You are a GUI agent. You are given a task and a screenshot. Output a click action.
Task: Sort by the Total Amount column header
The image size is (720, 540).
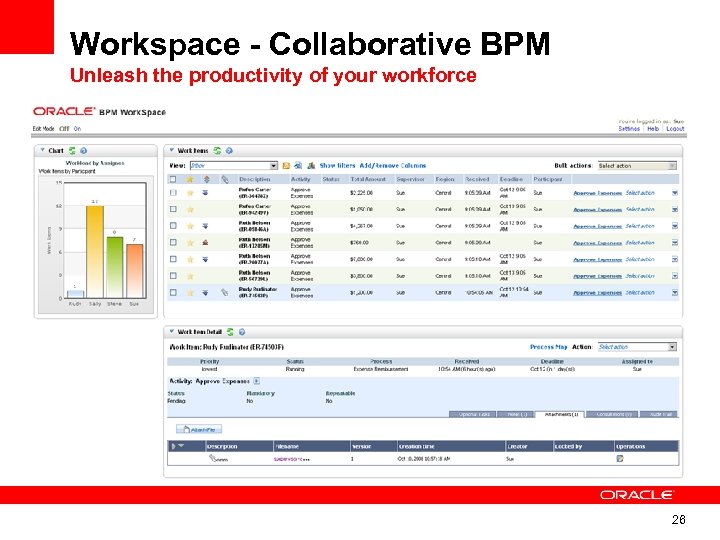tap(368, 180)
